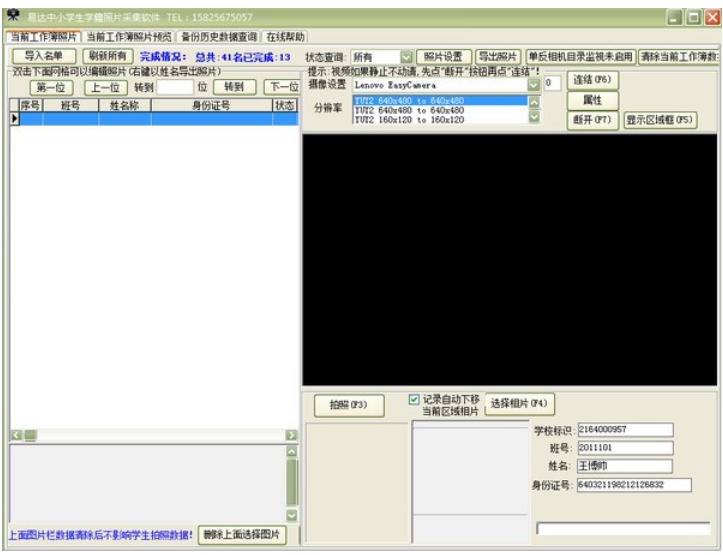The width and height of the screenshot is (723, 555).
Task: Click the 拍照 (F3) button
Action: [349, 405]
